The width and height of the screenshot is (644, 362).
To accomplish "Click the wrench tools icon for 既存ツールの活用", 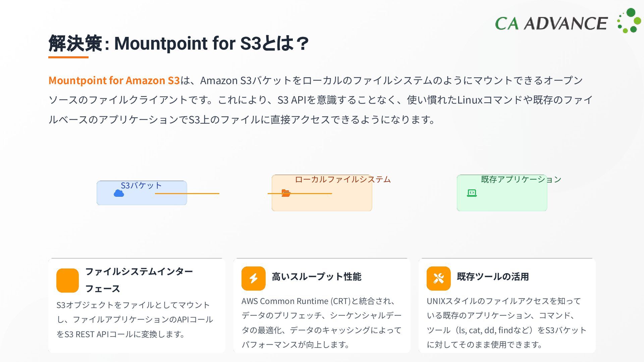I will [x=438, y=278].
